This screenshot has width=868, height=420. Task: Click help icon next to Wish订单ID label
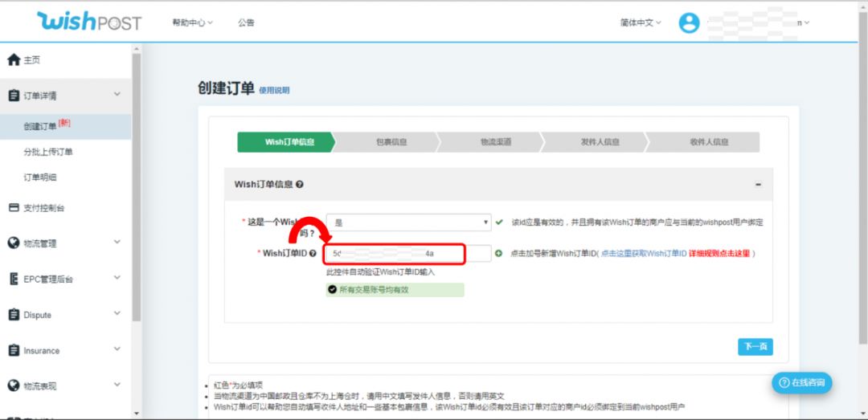coord(313,254)
